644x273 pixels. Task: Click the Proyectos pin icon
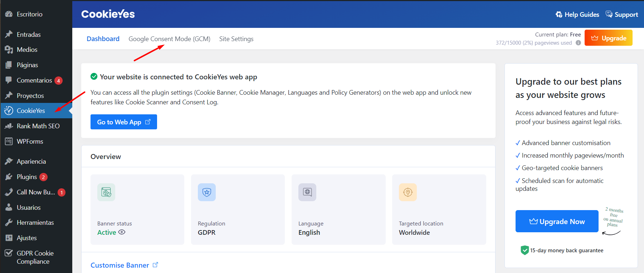click(x=9, y=95)
